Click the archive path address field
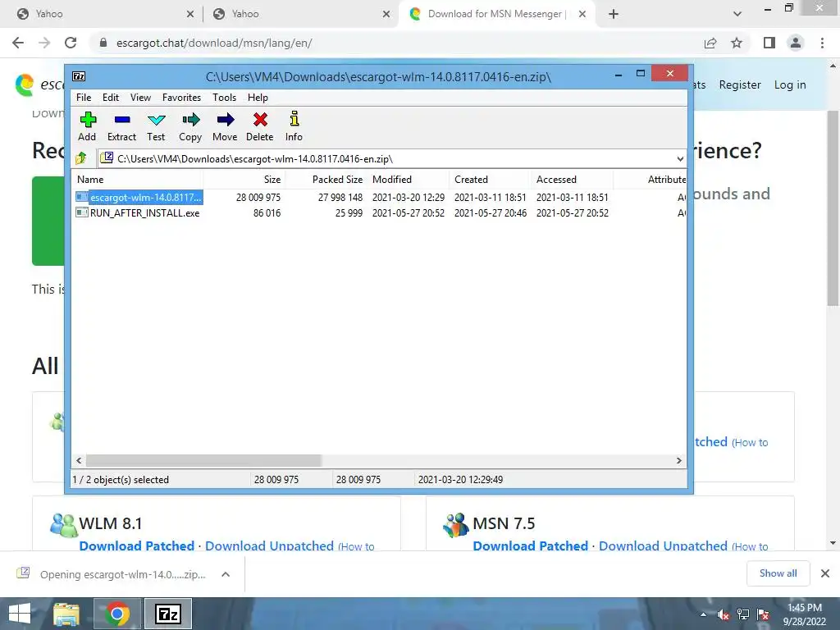 386,158
